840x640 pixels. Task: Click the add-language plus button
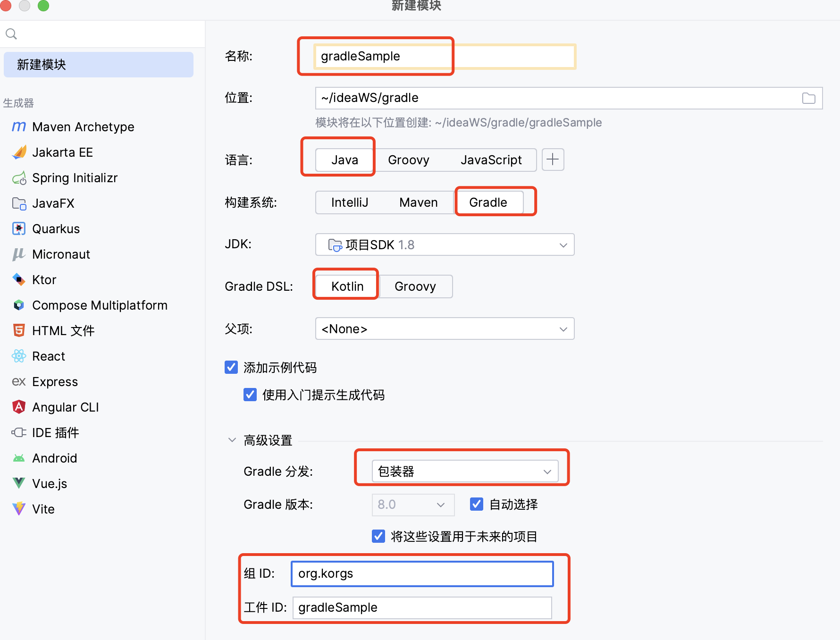pos(552,160)
